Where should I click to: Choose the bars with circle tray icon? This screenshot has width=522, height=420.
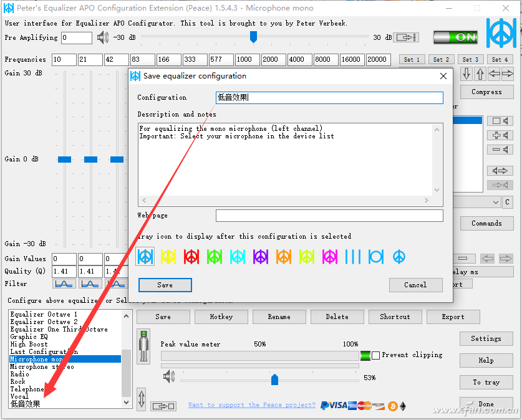[x=376, y=257]
